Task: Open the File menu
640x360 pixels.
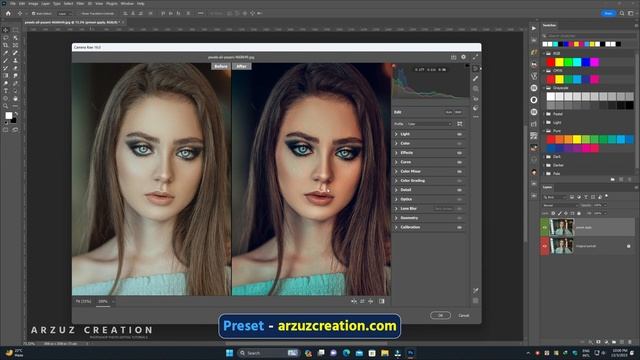Action: 13,3
